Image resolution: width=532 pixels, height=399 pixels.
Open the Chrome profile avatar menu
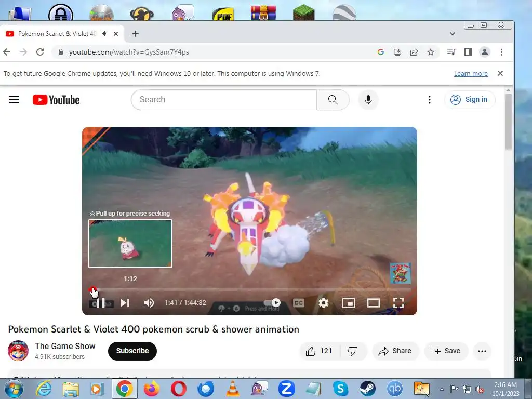click(485, 52)
